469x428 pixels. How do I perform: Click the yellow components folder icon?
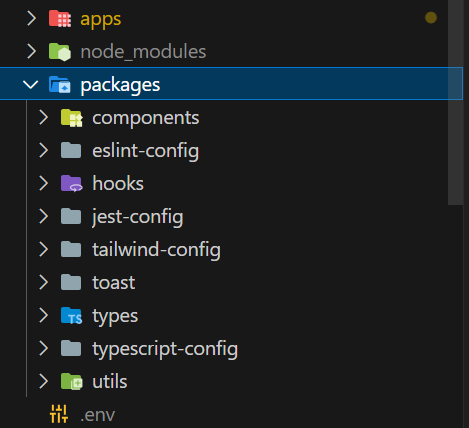(x=71, y=118)
